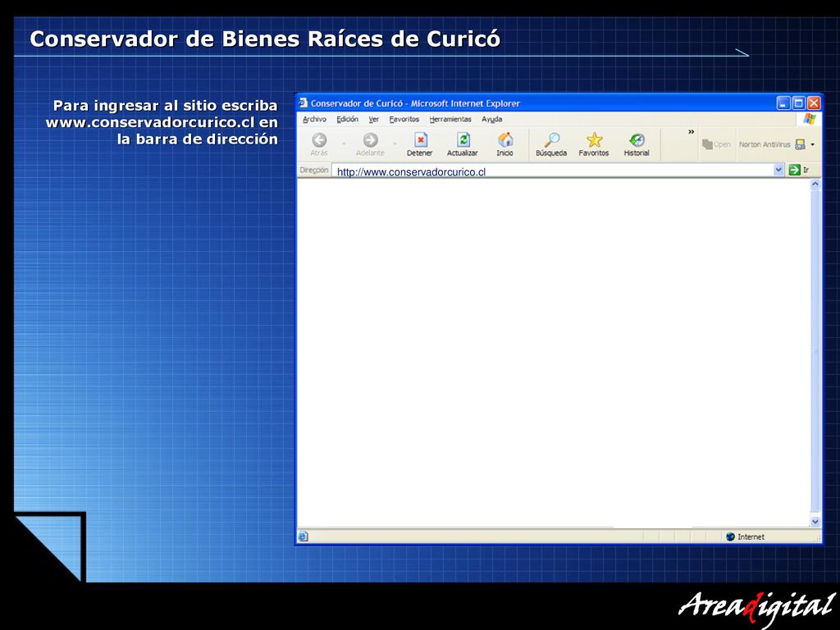Open the Archivo menu
Image resolution: width=840 pixels, height=630 pixels.
click(x=314, y=119)
